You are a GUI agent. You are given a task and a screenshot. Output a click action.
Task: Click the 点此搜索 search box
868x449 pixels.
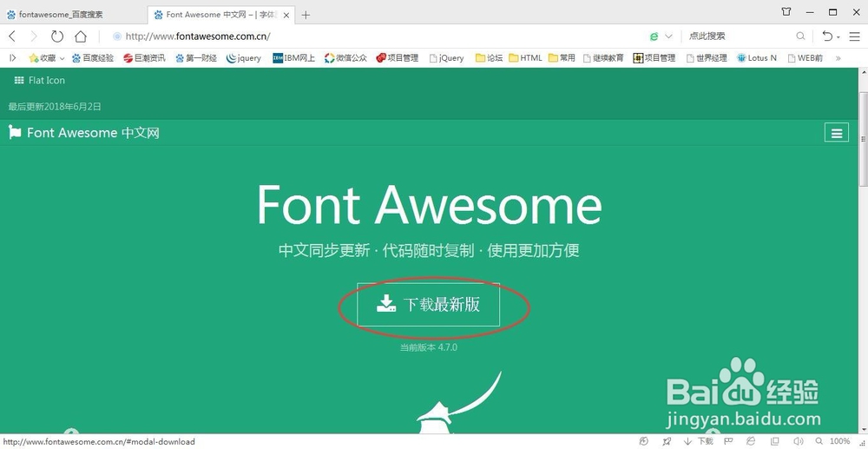tap(739, 36)
